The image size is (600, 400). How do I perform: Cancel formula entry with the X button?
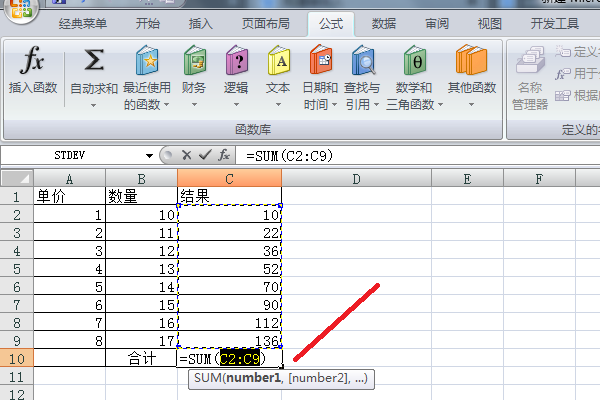tap(185, 155)
